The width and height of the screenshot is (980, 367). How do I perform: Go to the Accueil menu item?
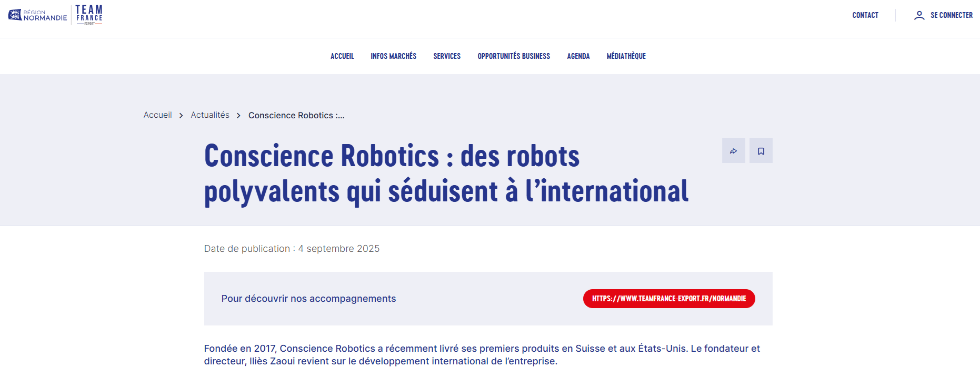point(342,56)
